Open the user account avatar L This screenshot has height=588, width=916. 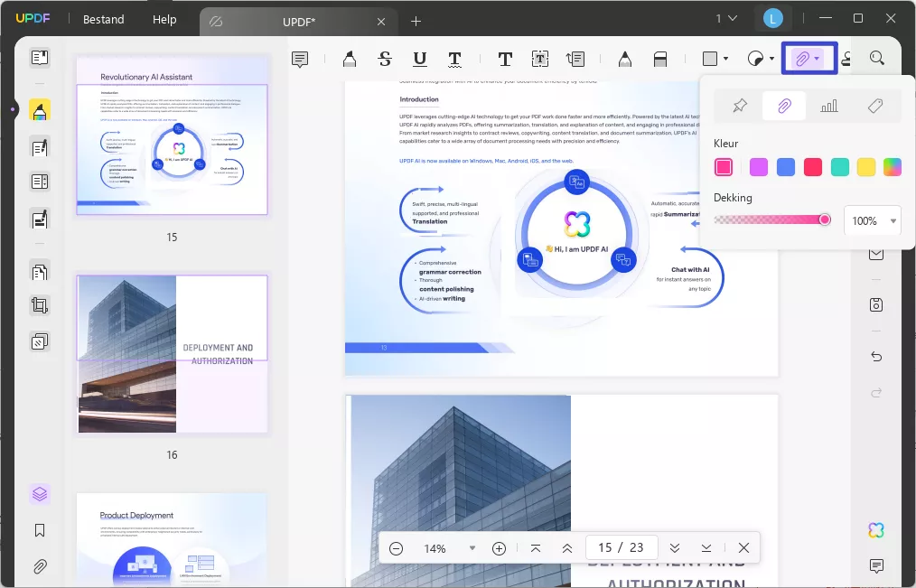[772, 19]
